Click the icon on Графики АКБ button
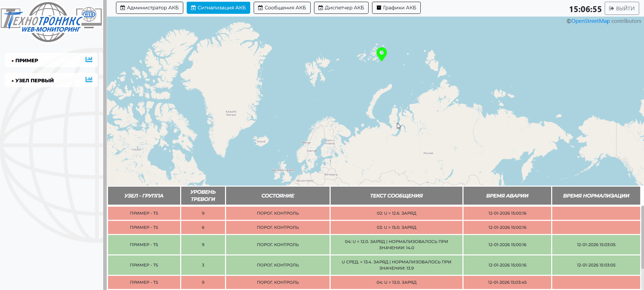The image size is (644, 290). click(x=379, y=8)
